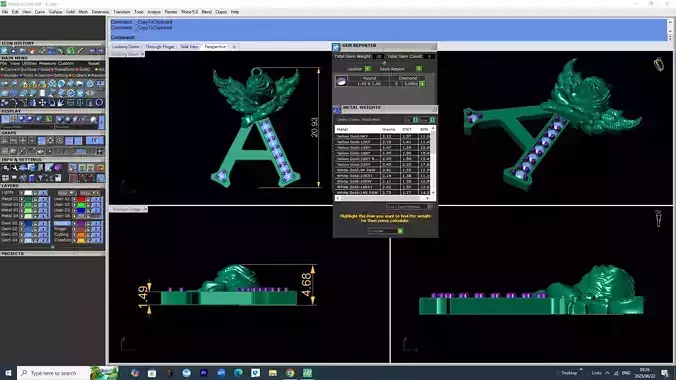Click the Creation layer yellow color swatch
Viewport: 676px width, 380px height.
pos(81,240)
